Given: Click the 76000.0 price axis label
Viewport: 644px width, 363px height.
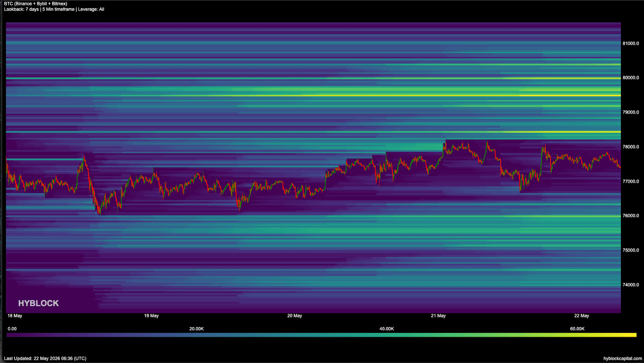Looking at the screenshot, I should click(631, 216).
